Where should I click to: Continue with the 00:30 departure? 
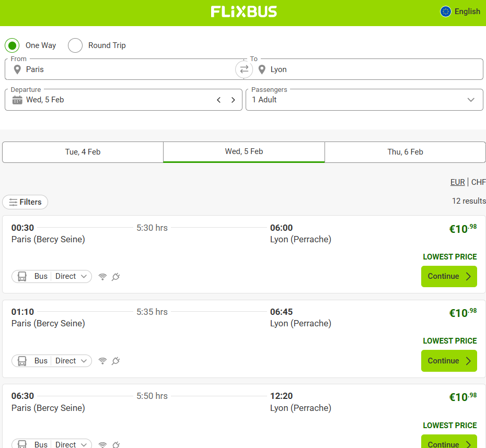coord(449,277)
